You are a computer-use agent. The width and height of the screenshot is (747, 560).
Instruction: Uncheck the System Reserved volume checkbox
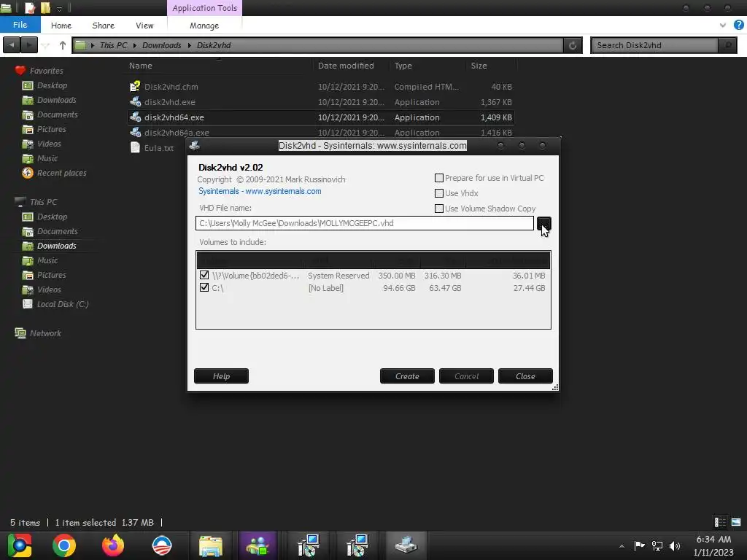204,275
